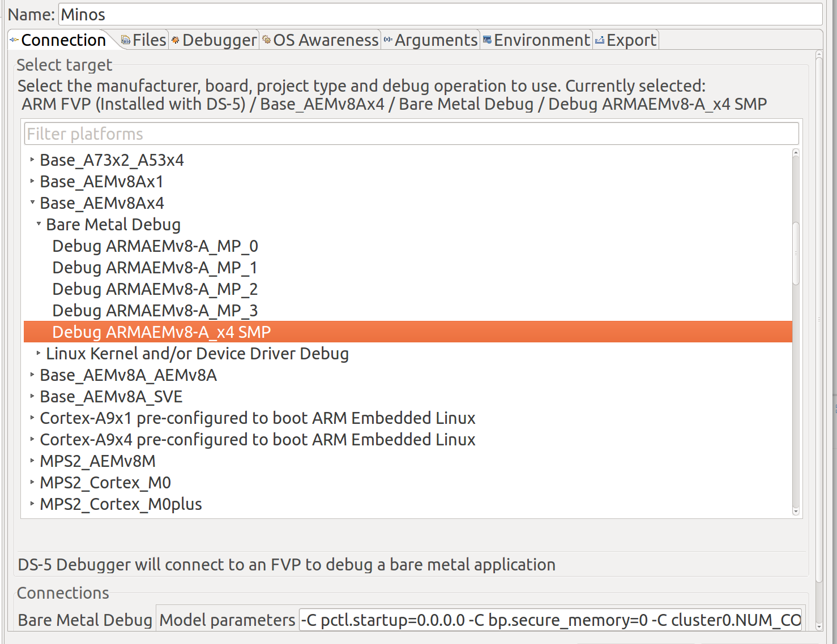Screen dimensions: 837x644
Task: Open the OS Awareness tab
Action: [326, 40]
